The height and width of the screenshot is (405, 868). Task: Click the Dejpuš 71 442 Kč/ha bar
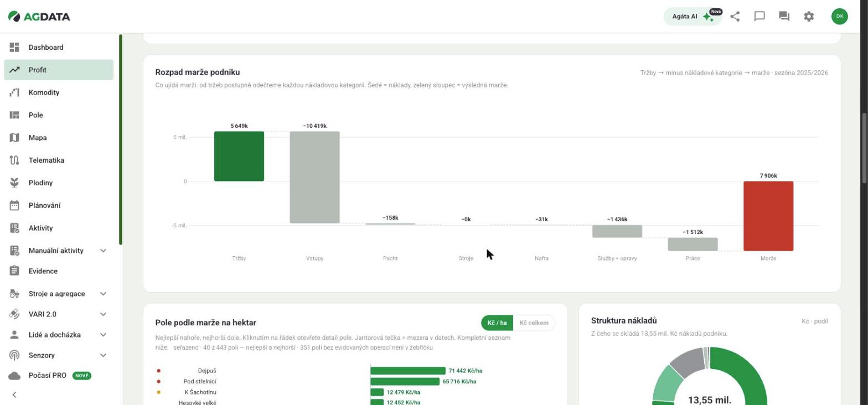click(408, 371)
